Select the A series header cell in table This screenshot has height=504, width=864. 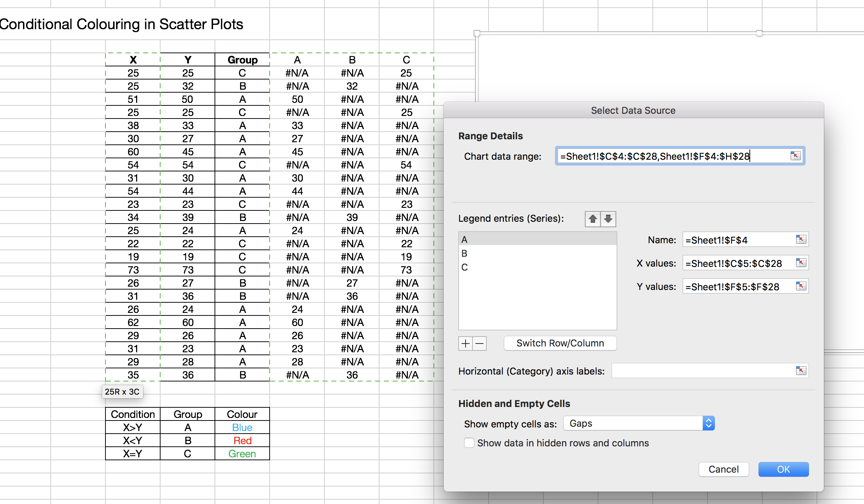tap(297, 60)
